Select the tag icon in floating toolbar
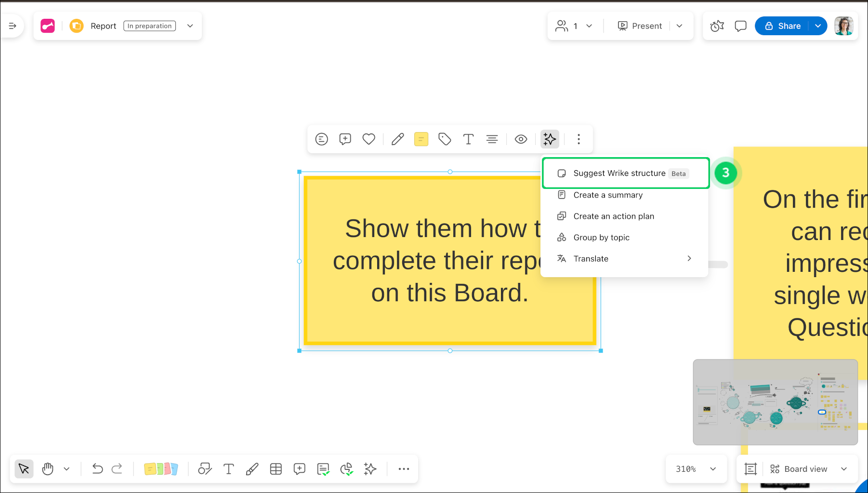Viewport: 868px width, 493px height. (445, 139)
